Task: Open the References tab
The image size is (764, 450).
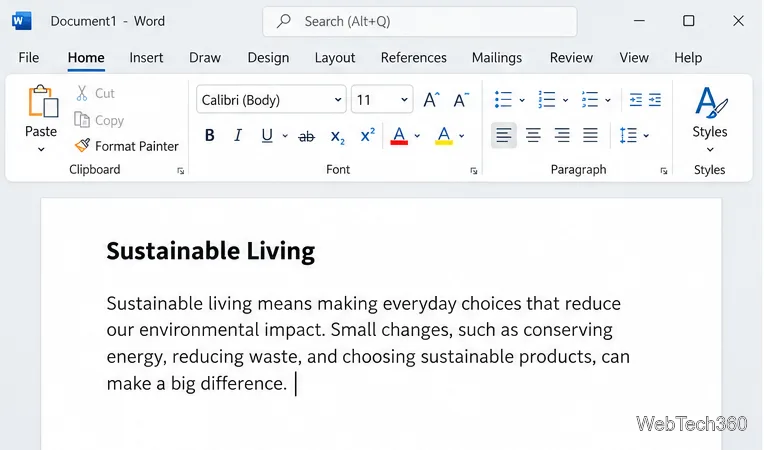Action: pyautogui.click(x=414, y=57)
